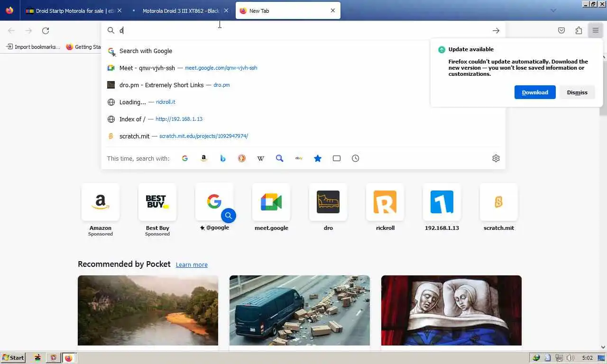The image size is (607, 364).
Task: Click the page vertical scrollbar
Action: (x=603, y=201)
